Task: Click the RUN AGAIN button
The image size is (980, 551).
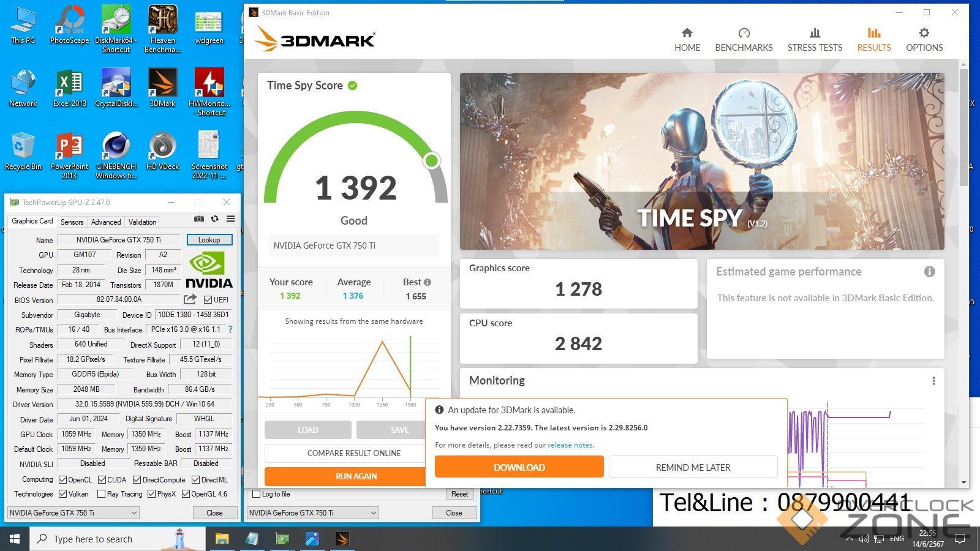Action: [x=345, y=476]
